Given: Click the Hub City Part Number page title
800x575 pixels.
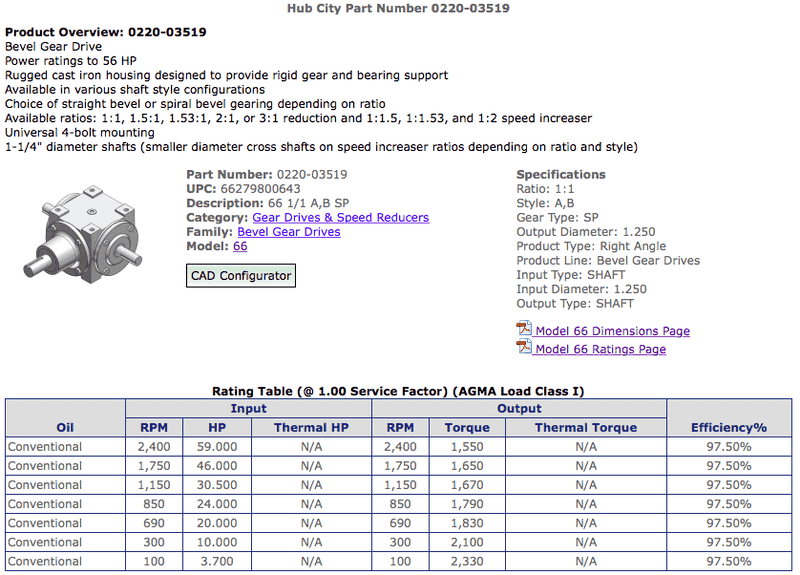Looking at the screenshot, I should click(x=398, y=8).
